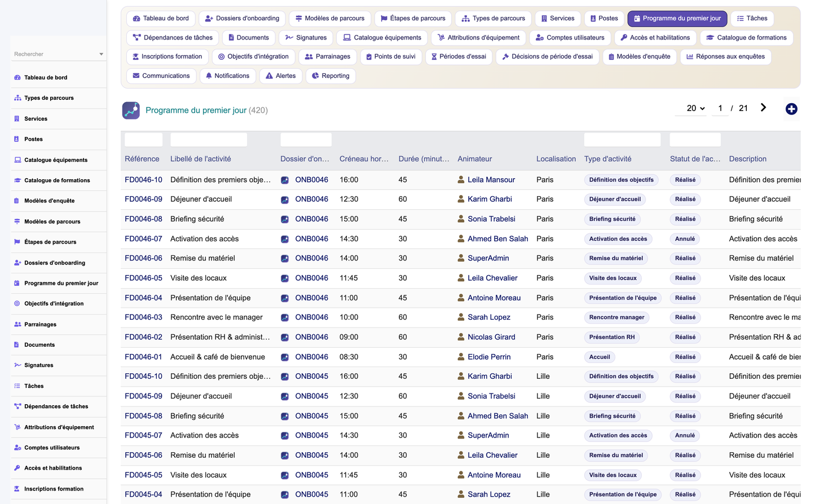Open the Dossiers d'onboarding top tab
815x504 pixels.
click(242, 19)
